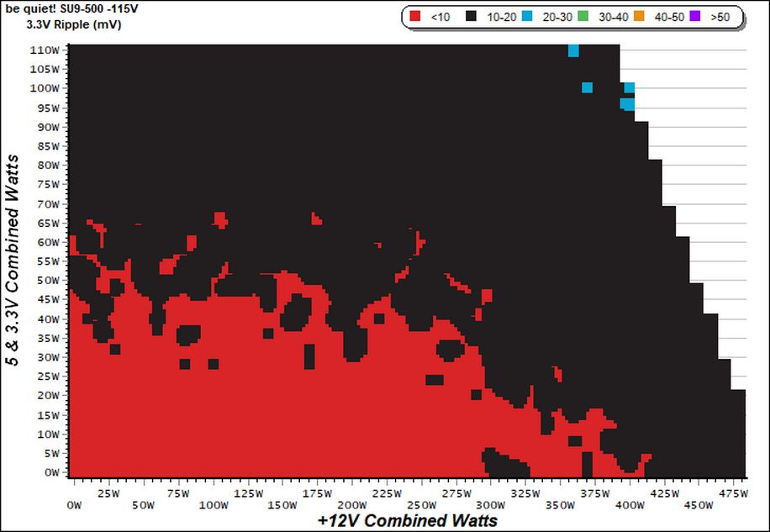Click the blue 20-30 legend swatch

click(527, 16)
